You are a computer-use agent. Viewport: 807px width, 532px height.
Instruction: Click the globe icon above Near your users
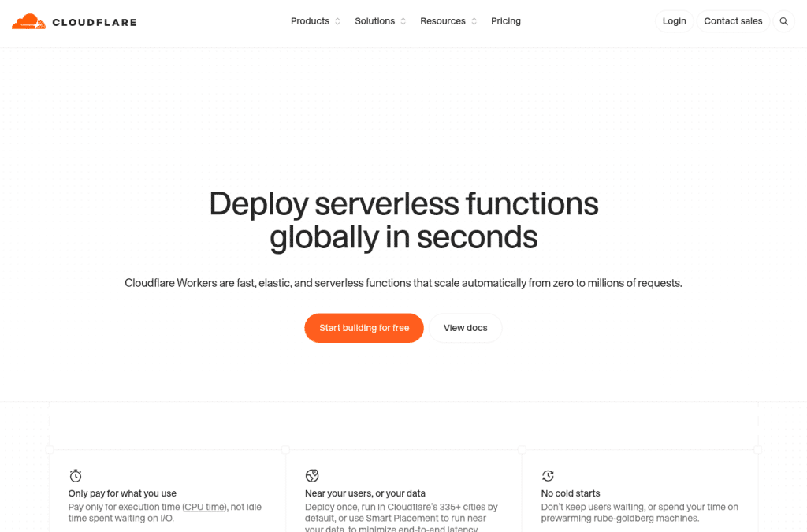point(312,475)
